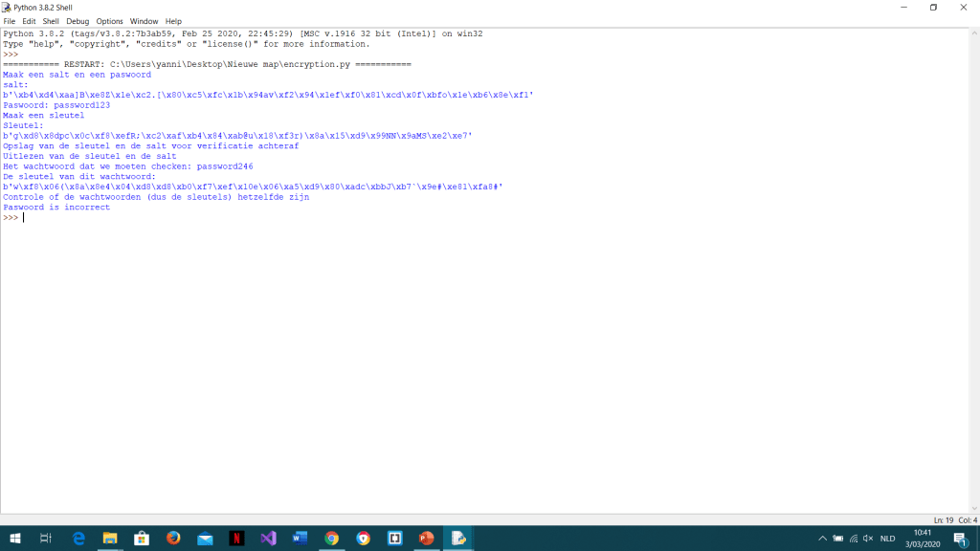Open Firefox from the taskbar
The image size is (980, 551).
click(173, 539)
